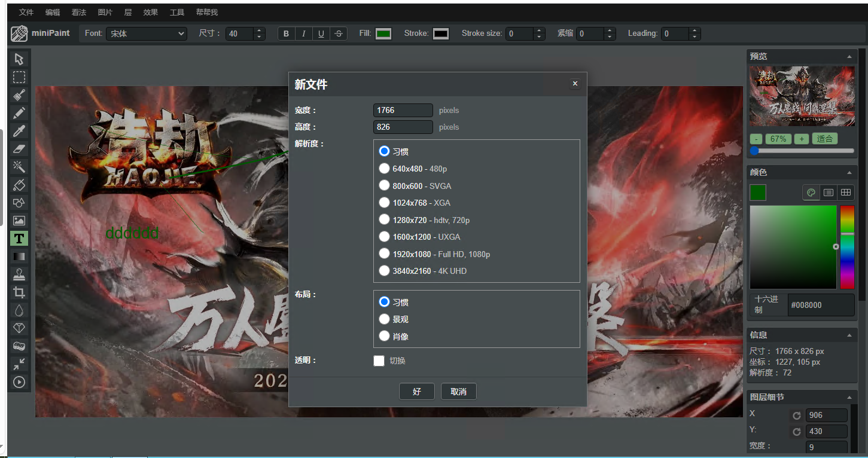Toggle Strikethrough text formatting

click(339, 33)
